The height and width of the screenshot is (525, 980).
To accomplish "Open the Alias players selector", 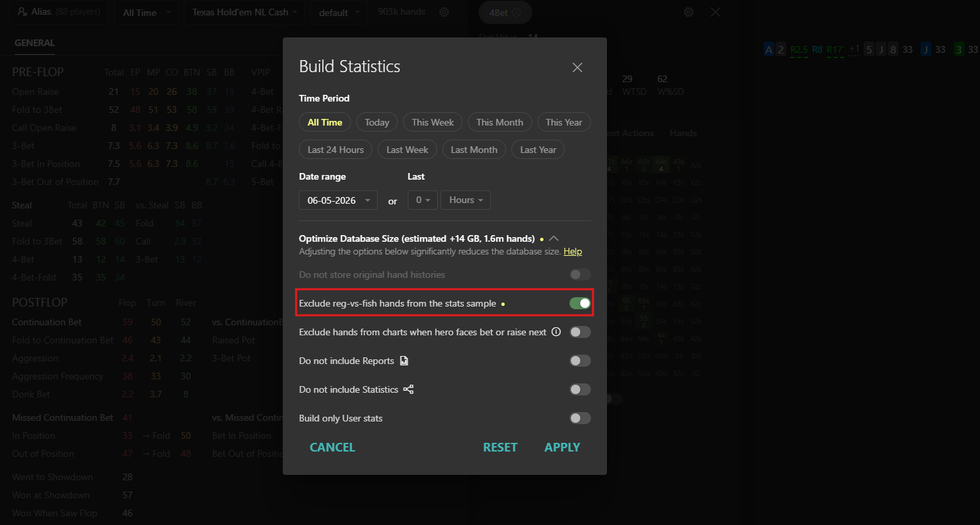I will [x=59, y=12].
